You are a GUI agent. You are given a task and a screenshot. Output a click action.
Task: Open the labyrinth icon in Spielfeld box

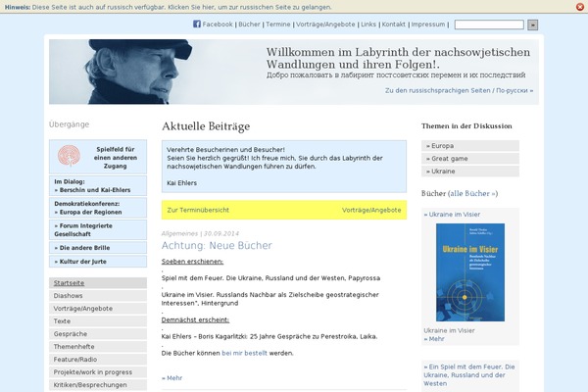coord(69,156)
